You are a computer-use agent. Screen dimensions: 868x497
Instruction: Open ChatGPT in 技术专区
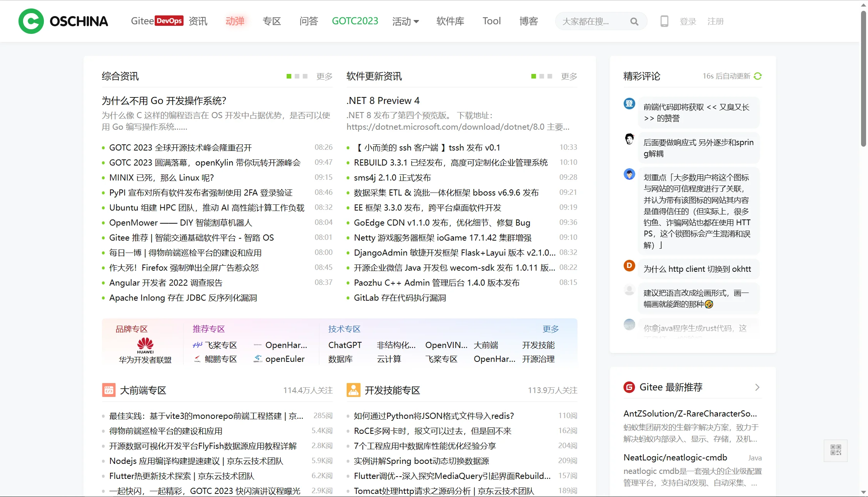(x=345, y=345)
